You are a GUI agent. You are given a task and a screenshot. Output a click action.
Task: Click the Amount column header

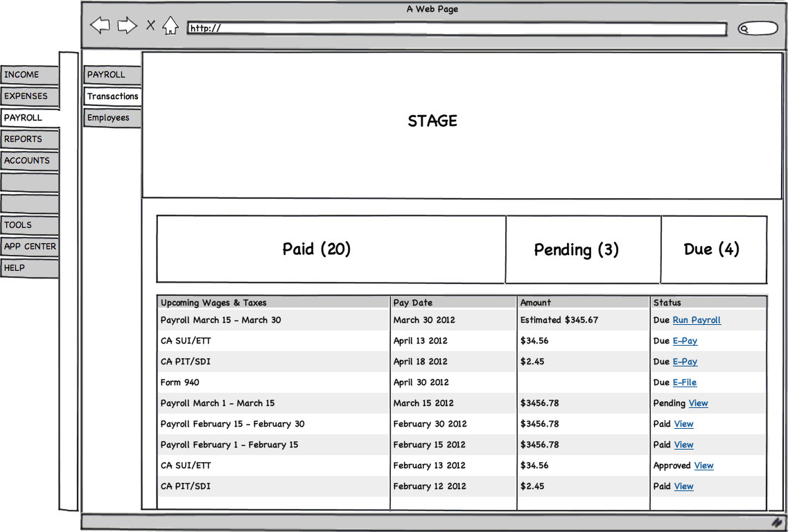584,303
